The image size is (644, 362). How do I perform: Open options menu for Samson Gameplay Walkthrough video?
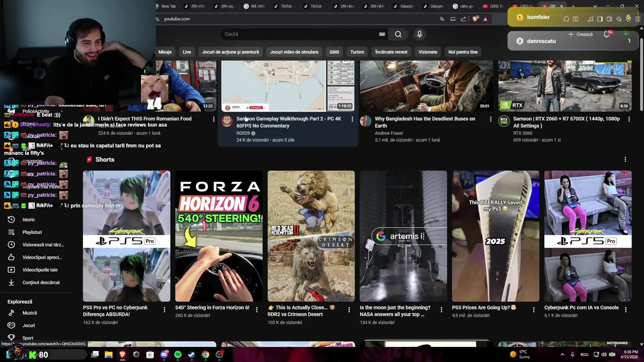point(352,119)
